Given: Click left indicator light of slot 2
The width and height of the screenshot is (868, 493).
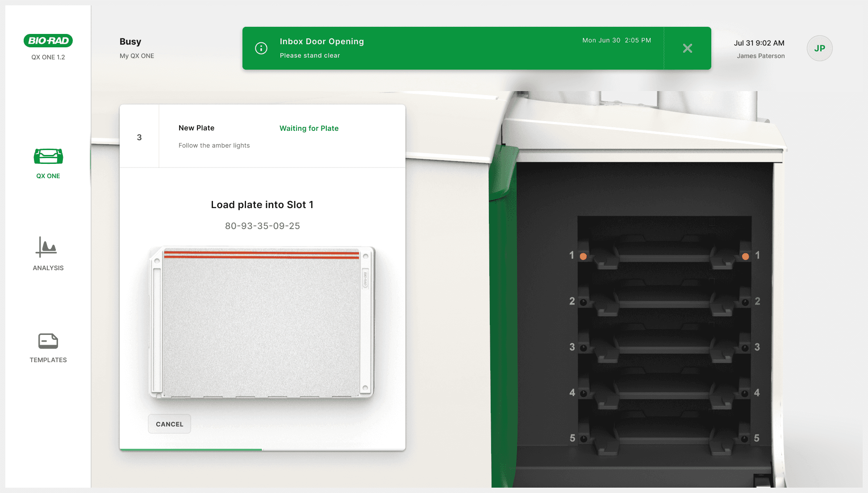Looking at the screenshot, I should 583,302.
